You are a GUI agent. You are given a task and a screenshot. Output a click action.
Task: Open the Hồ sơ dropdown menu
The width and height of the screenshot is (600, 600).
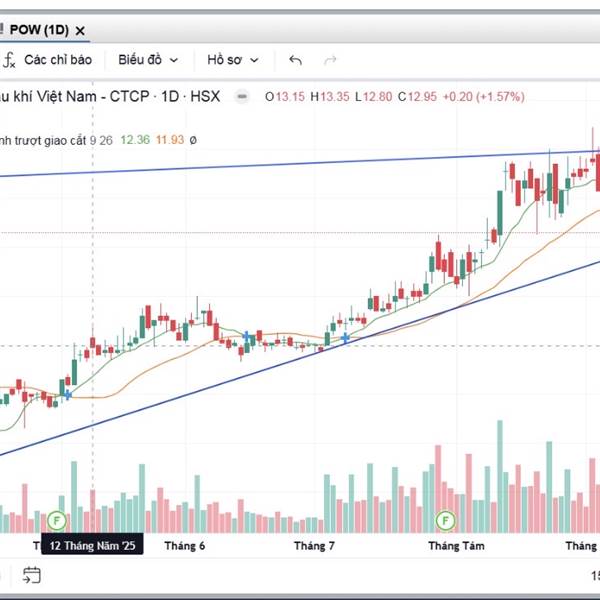(232, 60)
